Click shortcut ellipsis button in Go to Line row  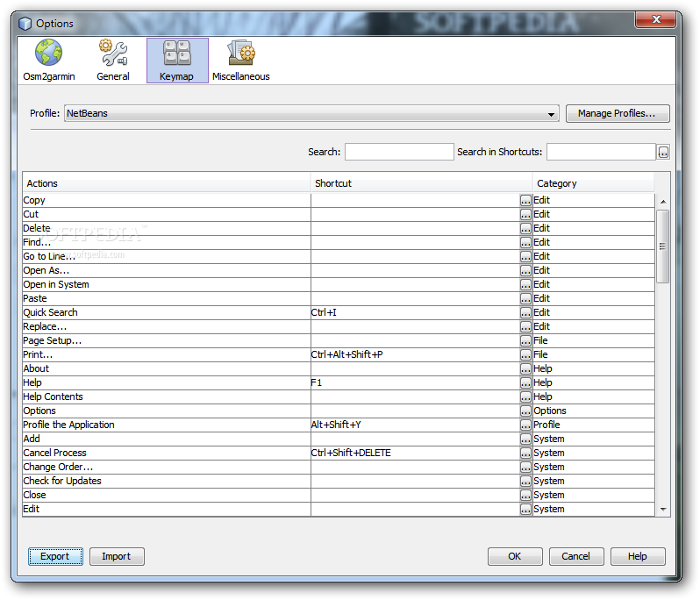tap(526, 257)
